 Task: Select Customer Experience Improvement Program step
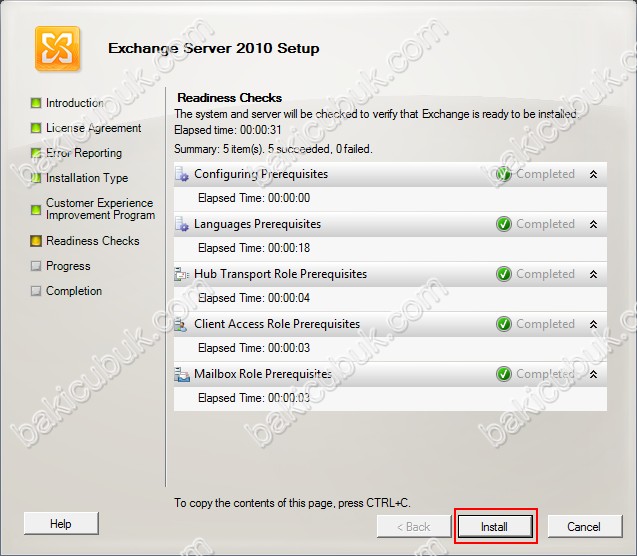(x=100, y=209)
